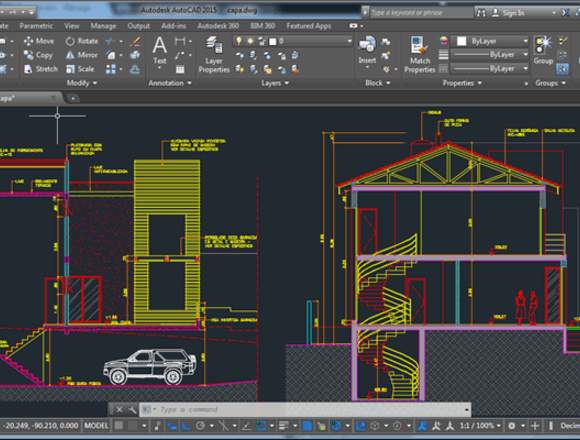Screen dimensions: 580x440
Task: Open the Autodesk 360 ribbon tab
Action: pyautogui.click(x=218, y=26)
